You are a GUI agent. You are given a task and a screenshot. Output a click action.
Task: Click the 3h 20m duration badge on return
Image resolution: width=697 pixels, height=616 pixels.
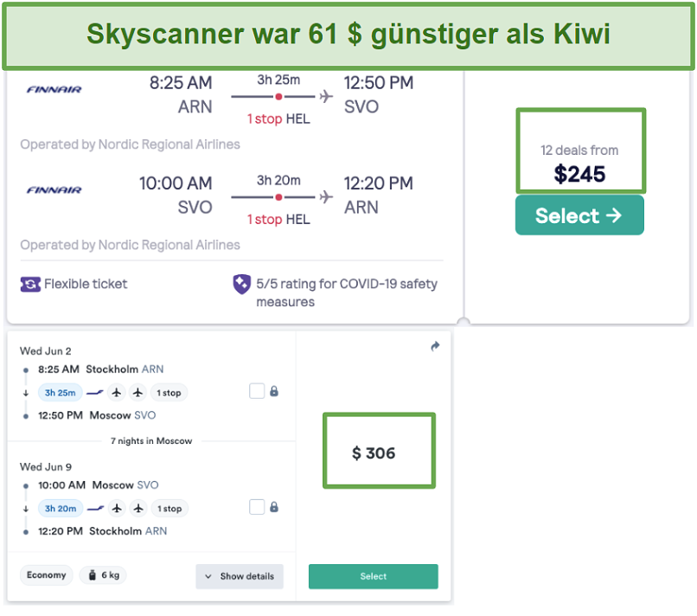[61, 509]
